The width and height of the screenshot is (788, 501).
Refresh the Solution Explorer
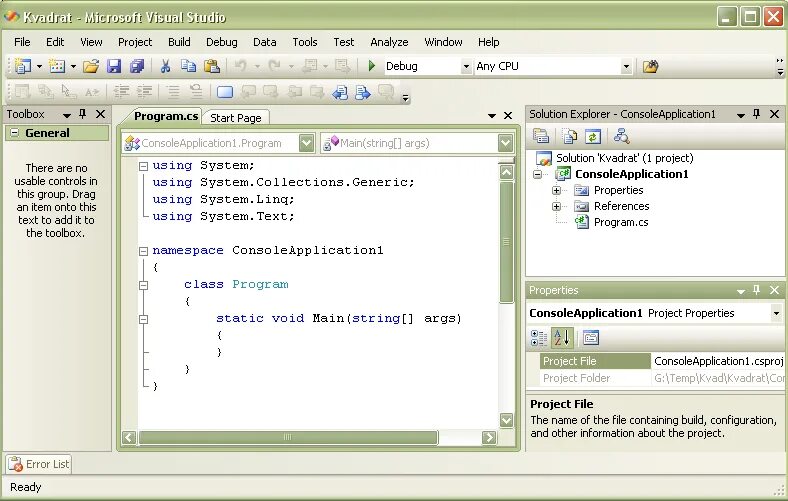(593, 136)
